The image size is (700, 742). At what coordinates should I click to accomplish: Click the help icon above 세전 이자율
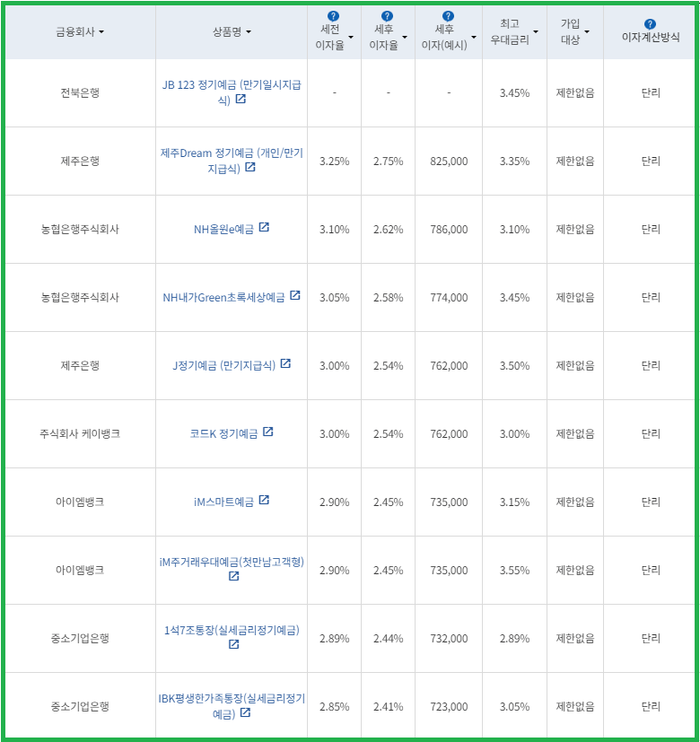333,16
